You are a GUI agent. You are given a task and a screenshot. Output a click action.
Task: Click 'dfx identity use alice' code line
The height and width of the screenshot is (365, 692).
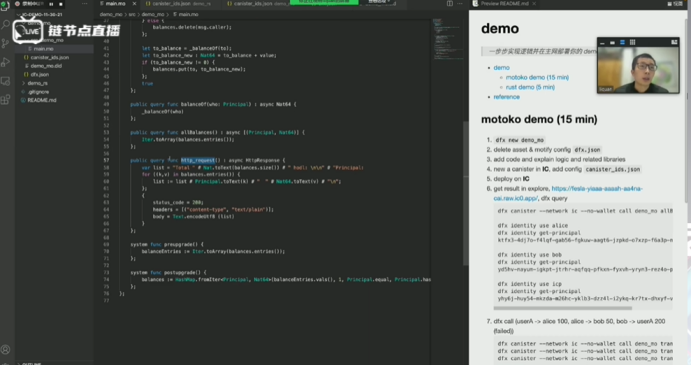pos(533,226)
